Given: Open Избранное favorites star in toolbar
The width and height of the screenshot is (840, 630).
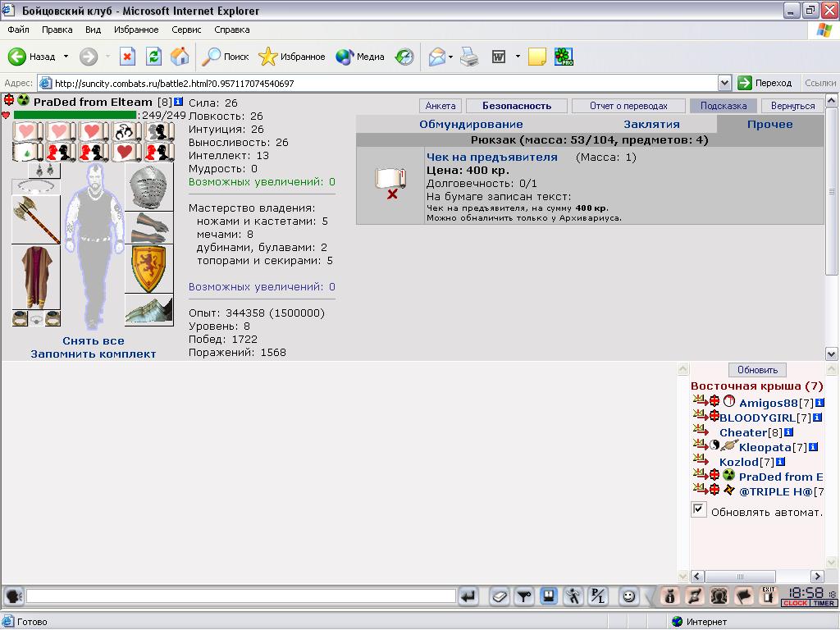Looking at the screenshot, I should pyautogui.click(x=291, y=57).
